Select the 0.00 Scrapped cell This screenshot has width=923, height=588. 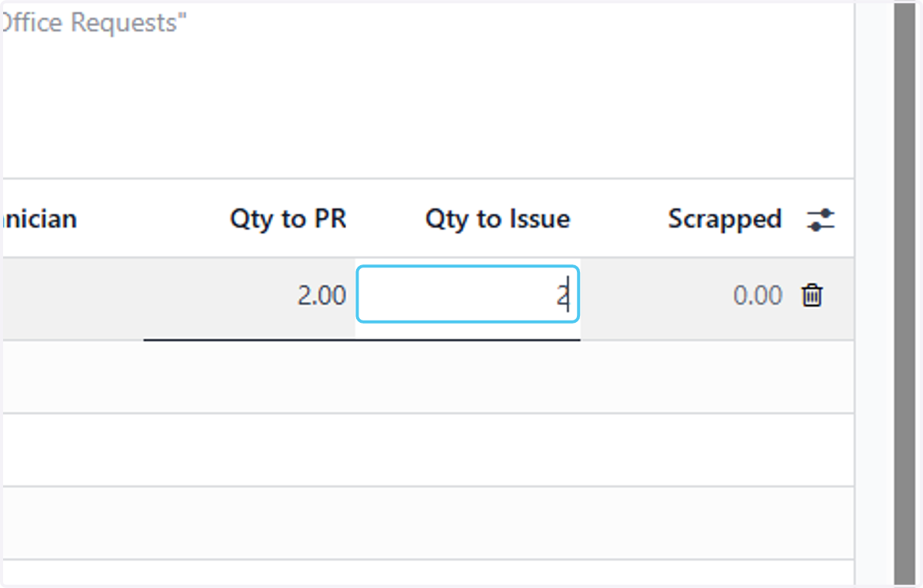[x=758, y=295]
